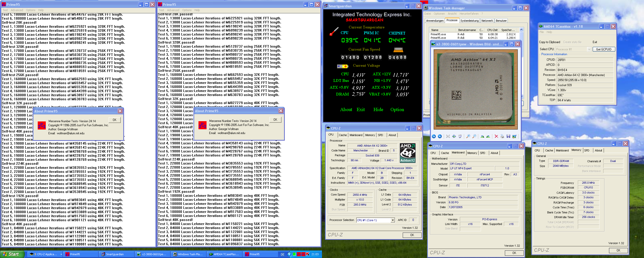
Task: Open the File menu in TCaseMax
Action: [x=541, y=32]
